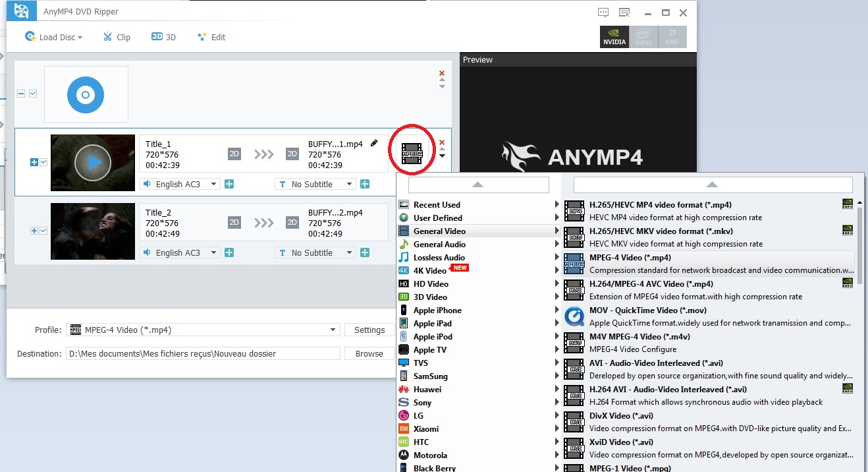
Task: Add an audio track to Title_2
Action: 229,252
